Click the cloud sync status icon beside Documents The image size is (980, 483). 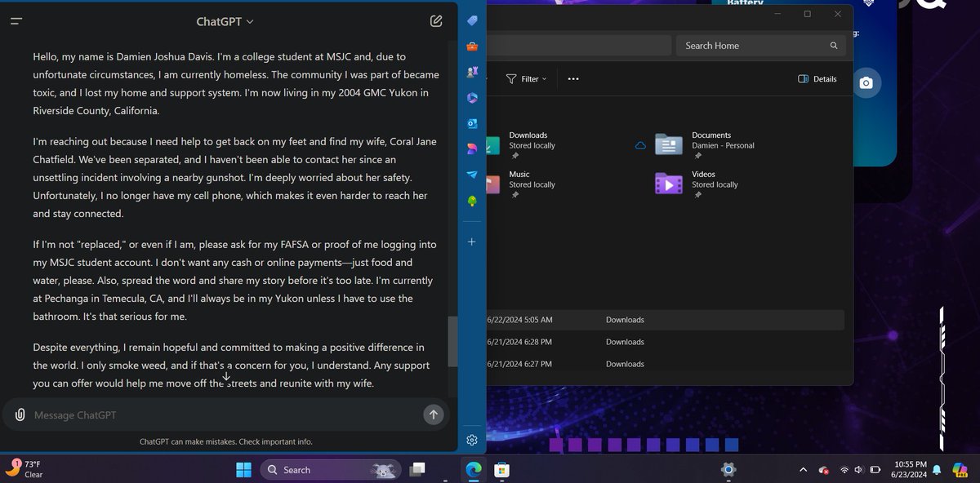[x=641, y=145]
